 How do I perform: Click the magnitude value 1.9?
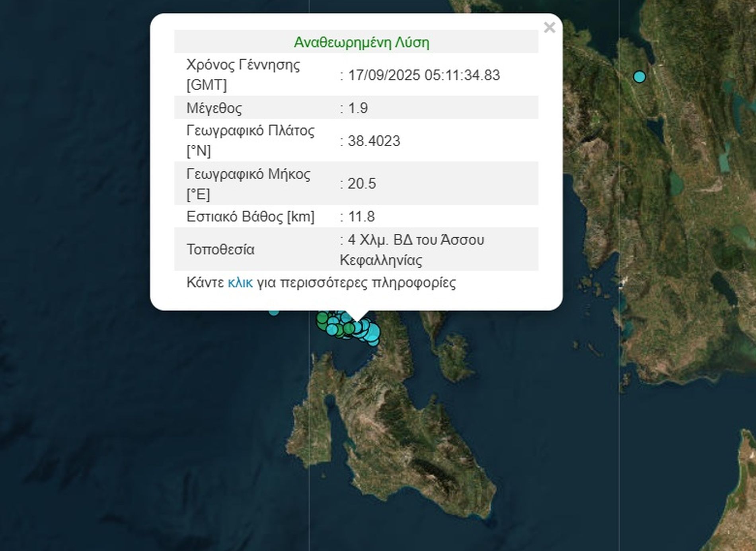coord(358,108)
